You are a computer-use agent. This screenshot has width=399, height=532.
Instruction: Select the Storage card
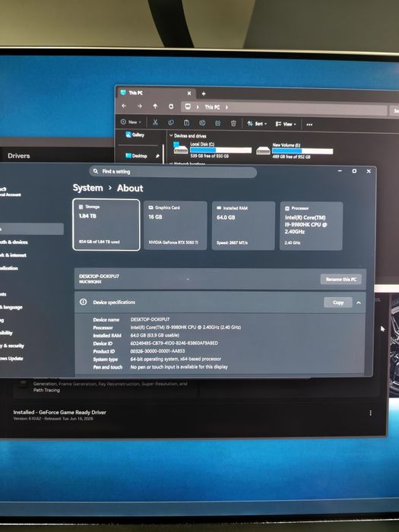pos(106,225)
